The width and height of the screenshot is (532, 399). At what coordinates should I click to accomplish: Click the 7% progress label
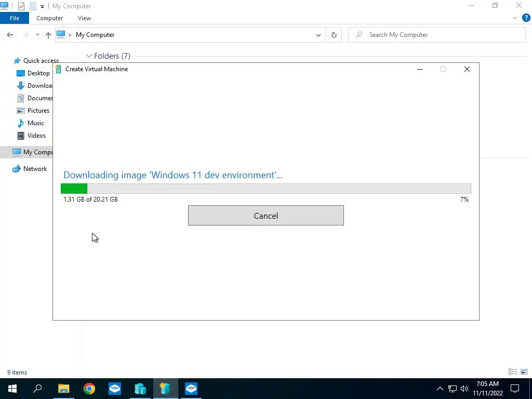pyautogui.click(x=464, y=199)
